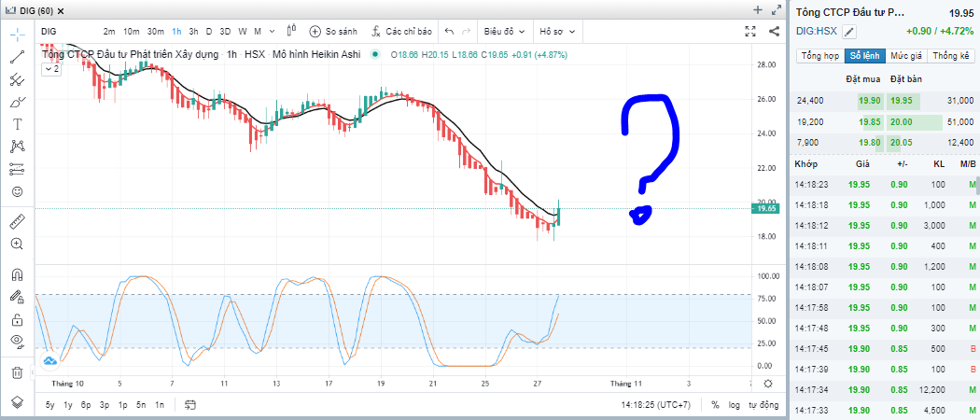Toggle tự động auto scale
980x420 pixels.
click(764, 405)
